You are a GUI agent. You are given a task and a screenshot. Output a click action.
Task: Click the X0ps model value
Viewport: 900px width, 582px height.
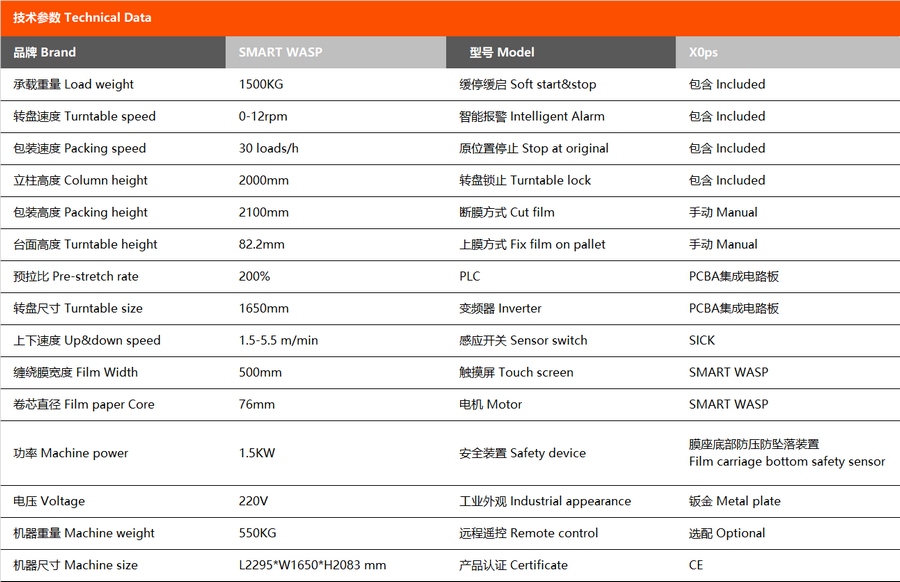703,52
